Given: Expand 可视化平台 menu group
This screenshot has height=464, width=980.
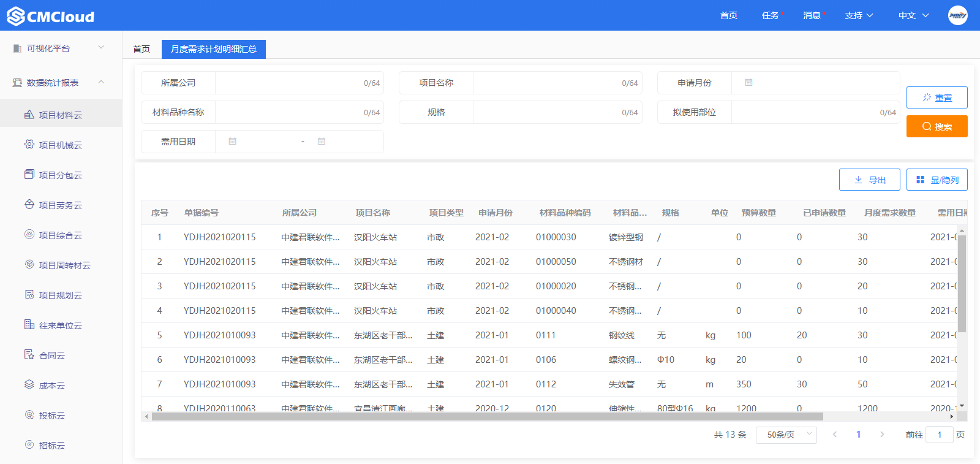Looking at the screenshot, I should pos(102,48).
